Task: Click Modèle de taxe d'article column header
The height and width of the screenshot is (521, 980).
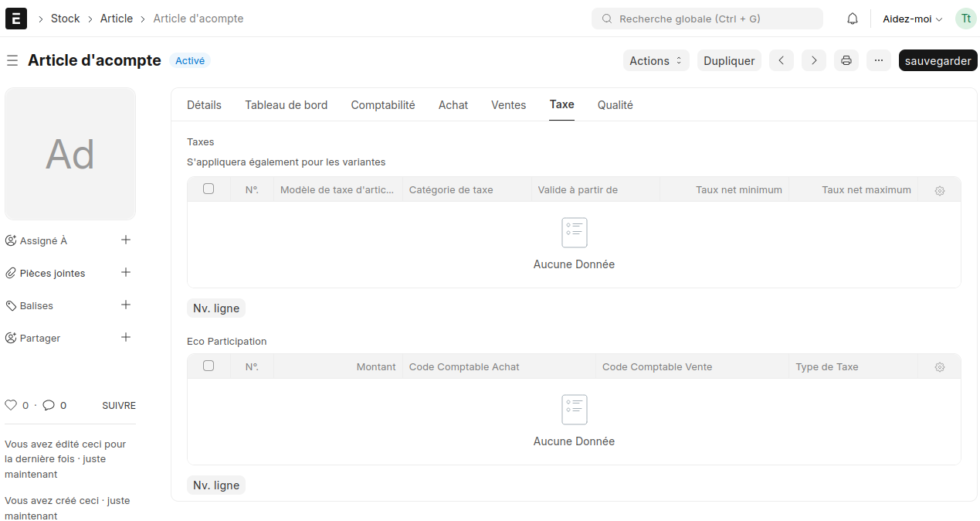Action: 338,190
